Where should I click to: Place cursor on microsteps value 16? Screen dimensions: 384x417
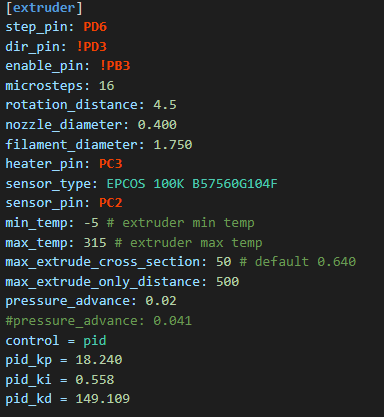107,86
